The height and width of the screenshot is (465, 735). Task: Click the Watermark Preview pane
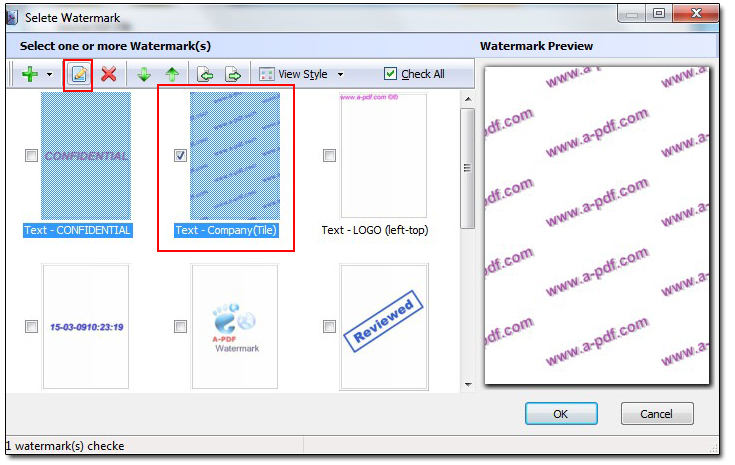(597, 225)
